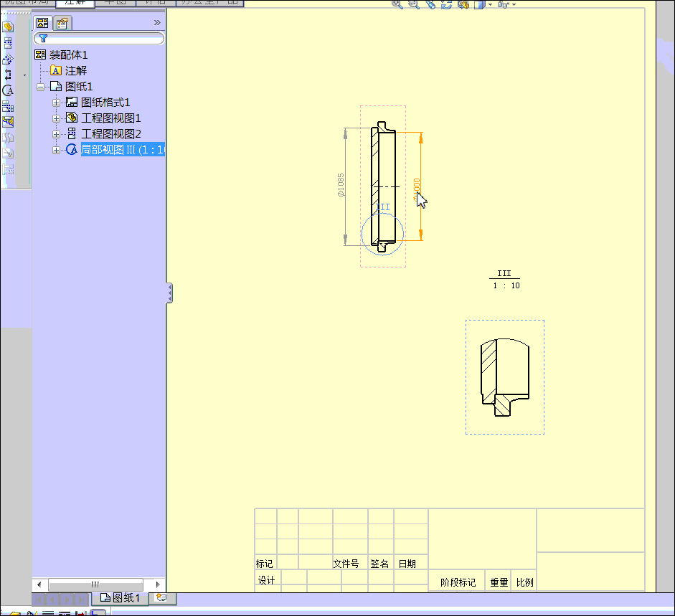This screenshot has height=616, width=675.
Task: Select the orange Ø1000 dimension
Action: coord(416,189)
